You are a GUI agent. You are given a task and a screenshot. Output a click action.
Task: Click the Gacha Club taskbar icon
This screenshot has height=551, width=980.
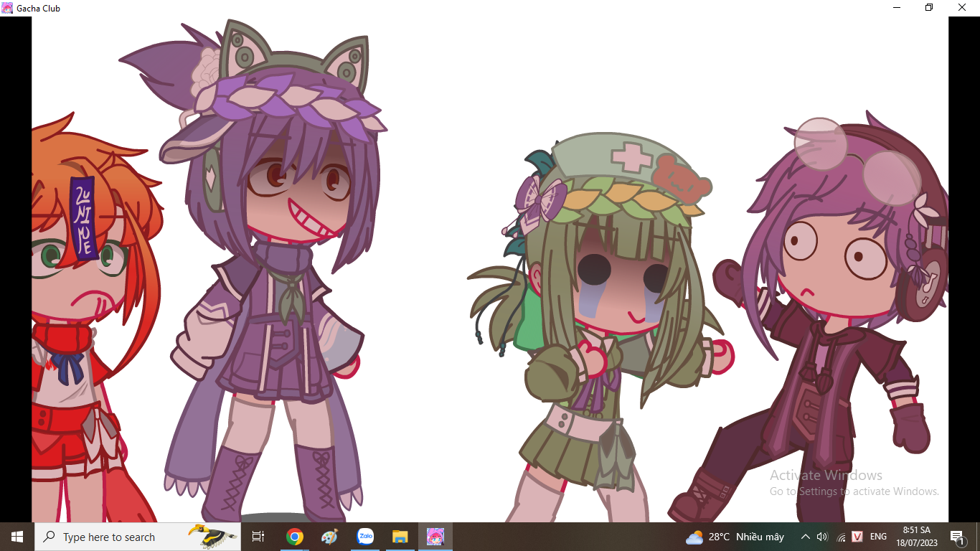pyautogui.click(x=435, y=537)
